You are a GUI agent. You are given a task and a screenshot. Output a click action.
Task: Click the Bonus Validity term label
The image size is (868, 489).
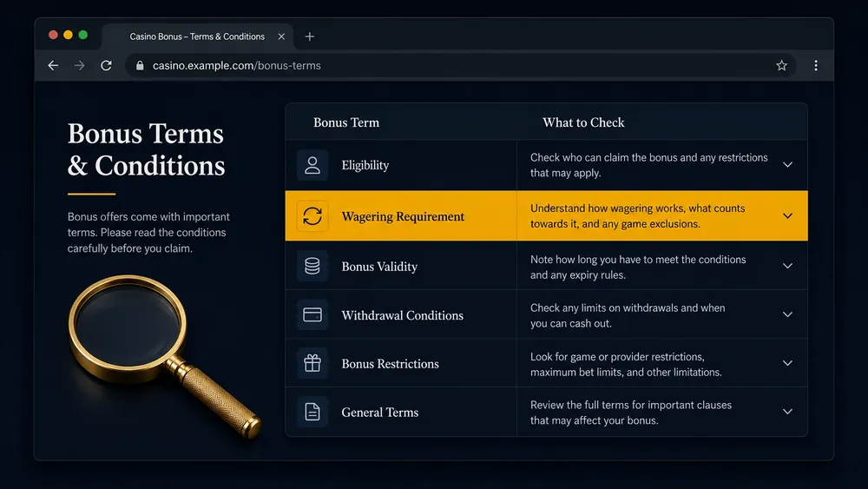(x=379, y=267)
